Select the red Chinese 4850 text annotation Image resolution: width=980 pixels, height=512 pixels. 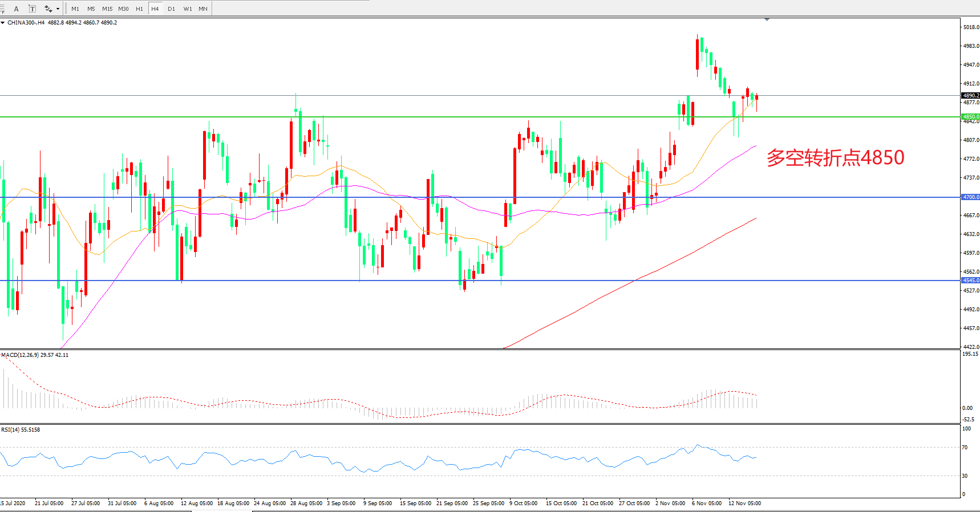pyautogui.click(x=835, y=157)
